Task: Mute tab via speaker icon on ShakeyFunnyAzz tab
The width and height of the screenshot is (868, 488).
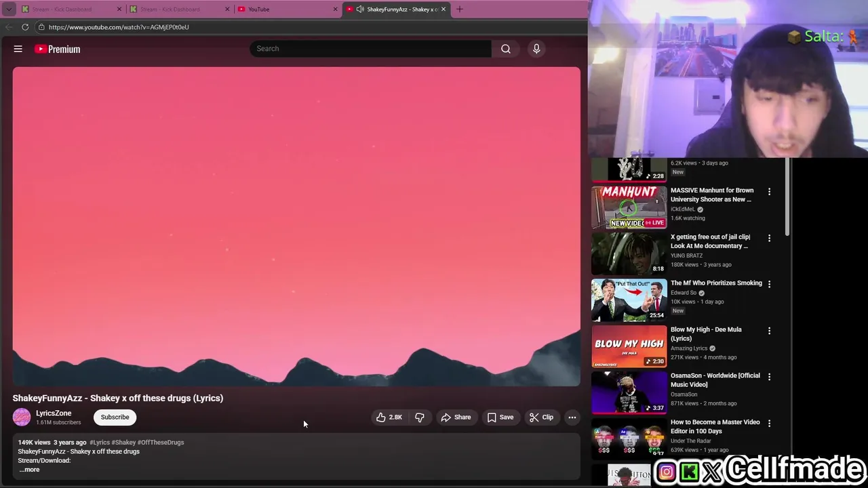Action: [x=360, y=9]
